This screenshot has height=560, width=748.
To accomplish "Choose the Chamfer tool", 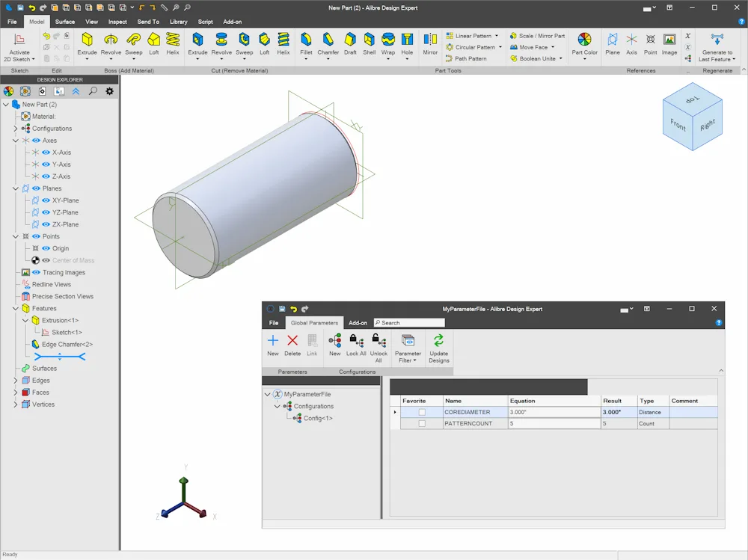I will pos(328,44).
